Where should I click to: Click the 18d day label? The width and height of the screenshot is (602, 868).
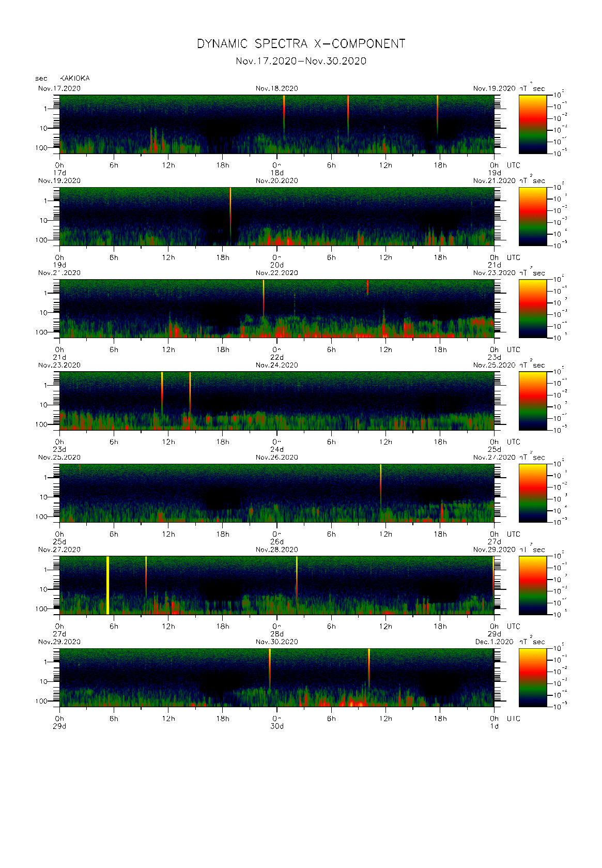[x=277, y=173]
